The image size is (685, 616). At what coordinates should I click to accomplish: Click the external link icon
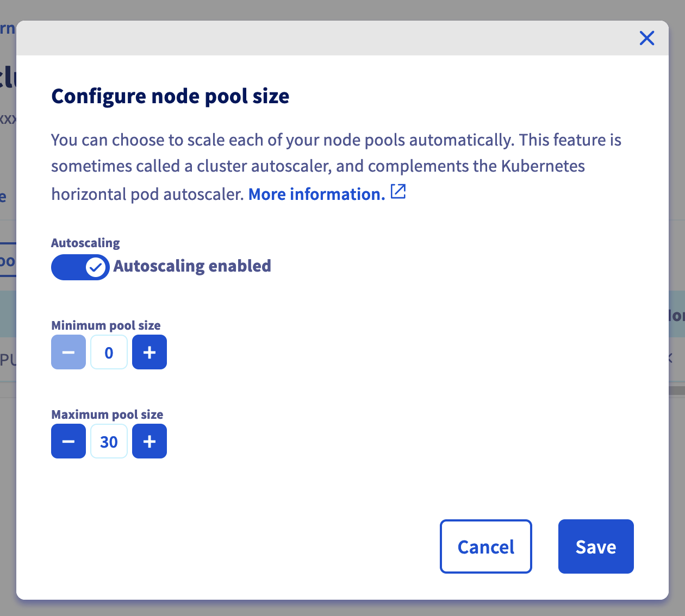pyautogui.click(x=398, y=192)
